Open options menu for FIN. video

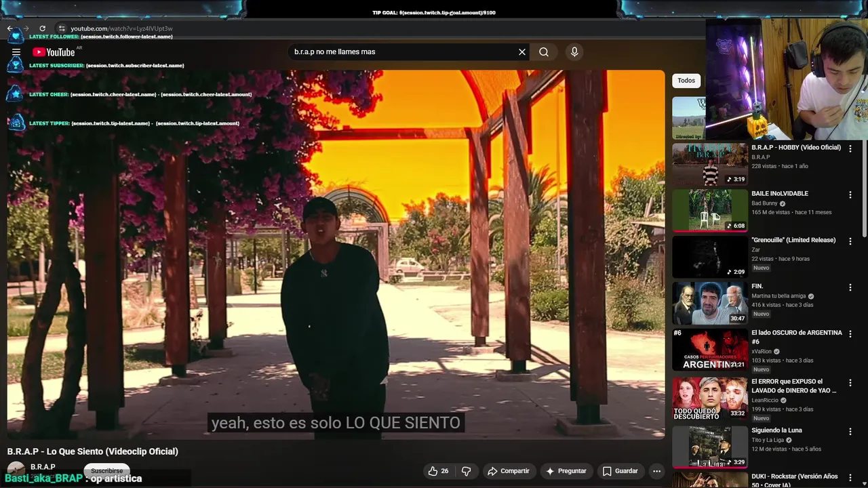pyautogui.click(x=850, y=287)
